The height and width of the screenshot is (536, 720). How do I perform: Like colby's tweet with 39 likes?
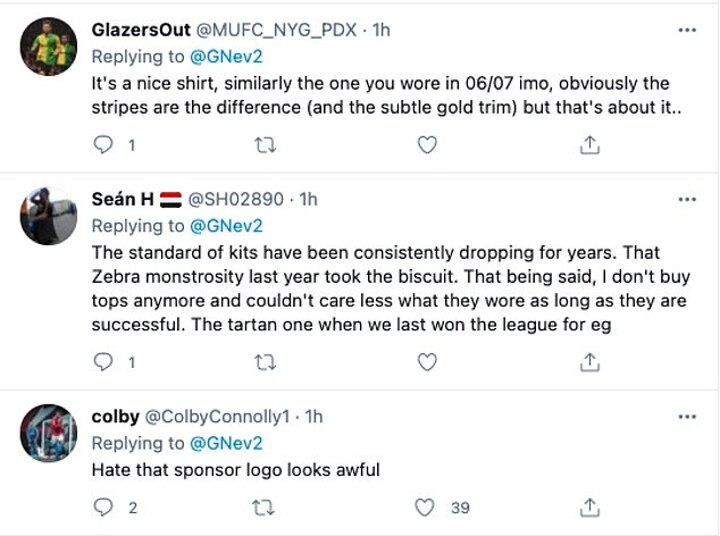pos(427,508)
